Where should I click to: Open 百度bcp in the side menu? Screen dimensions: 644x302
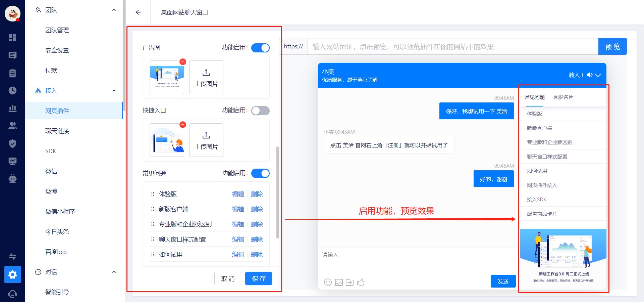point(56,252)
